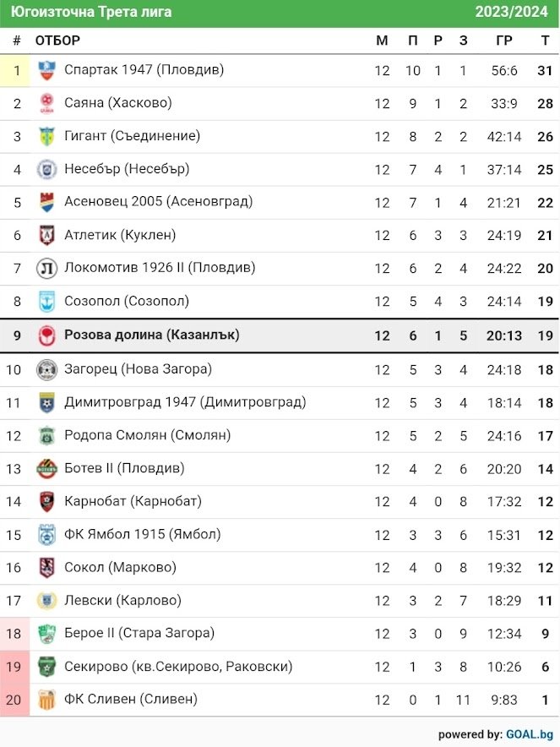
Task: Open Димитровград 1947 team name link
Action: (x=185, y=401)
